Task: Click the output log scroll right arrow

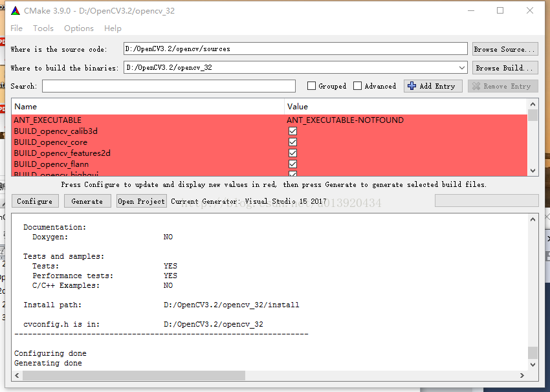Action: coord(522,376)
